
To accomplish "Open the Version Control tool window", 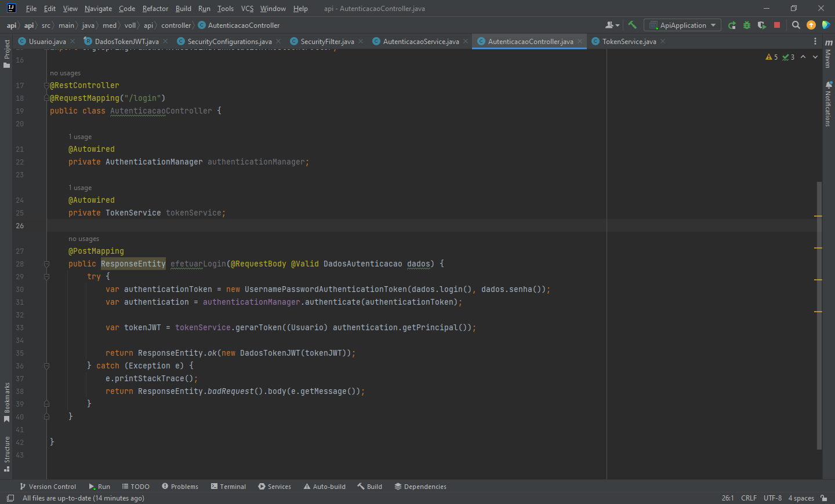I will click(x=48, y=487).
